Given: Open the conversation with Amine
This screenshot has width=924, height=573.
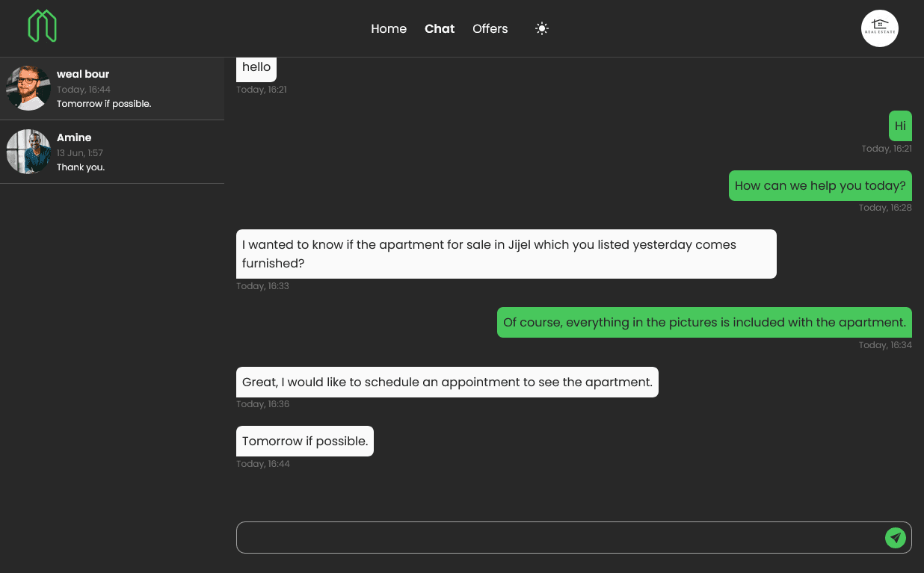Looking at the screenshot, I should [112, 152].
